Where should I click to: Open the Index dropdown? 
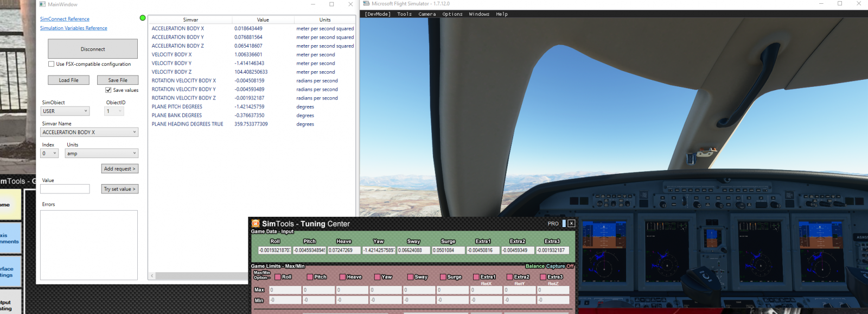click(x=49, y=153)
